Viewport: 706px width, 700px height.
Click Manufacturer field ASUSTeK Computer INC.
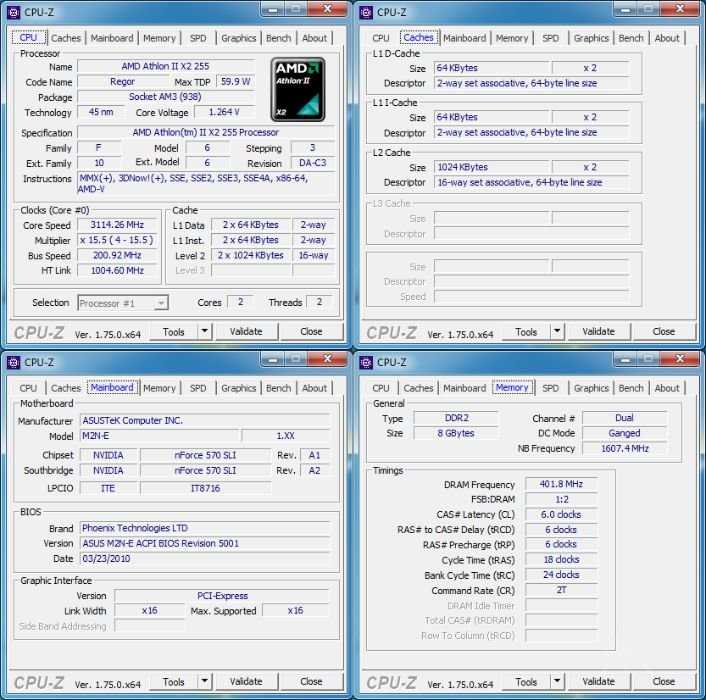pyautogui.click(x=205, y=420)
